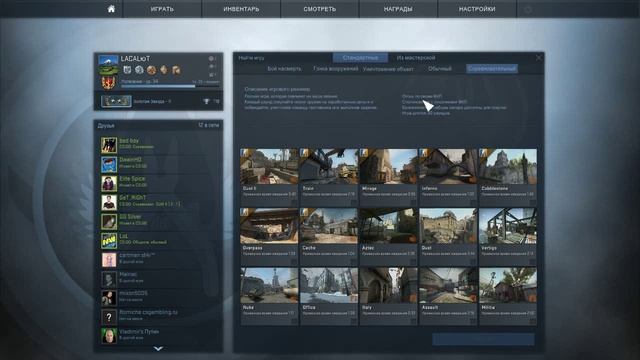The width and height of the screenshot is (640, 360).
Task: Tick the Inferno map checkbox
Action: [473, 202]
